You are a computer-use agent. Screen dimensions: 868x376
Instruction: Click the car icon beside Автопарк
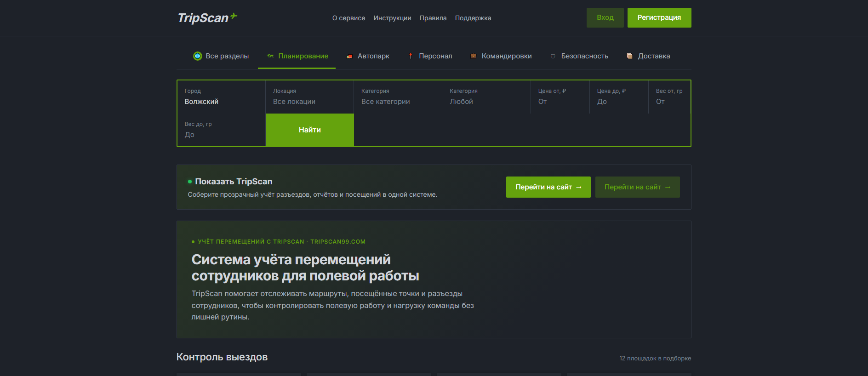[x=349, y=56]
